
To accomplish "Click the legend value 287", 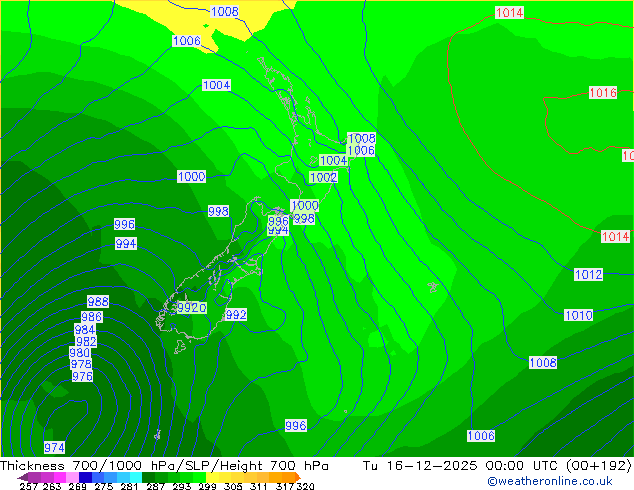I will [x=155, y=486].
